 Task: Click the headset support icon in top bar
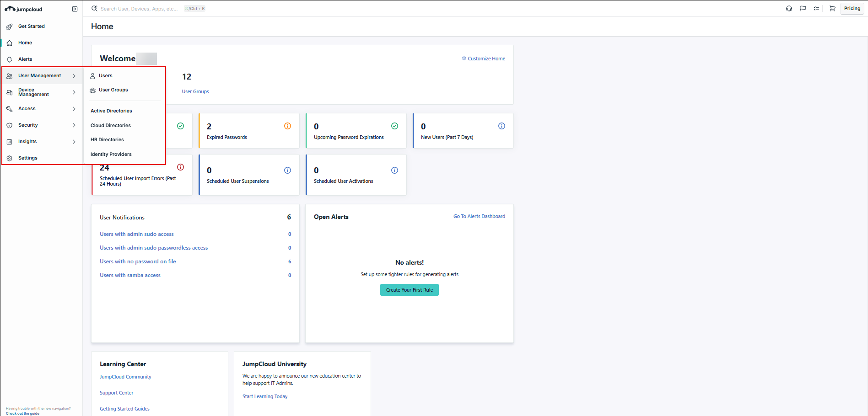tap(789, 9)
